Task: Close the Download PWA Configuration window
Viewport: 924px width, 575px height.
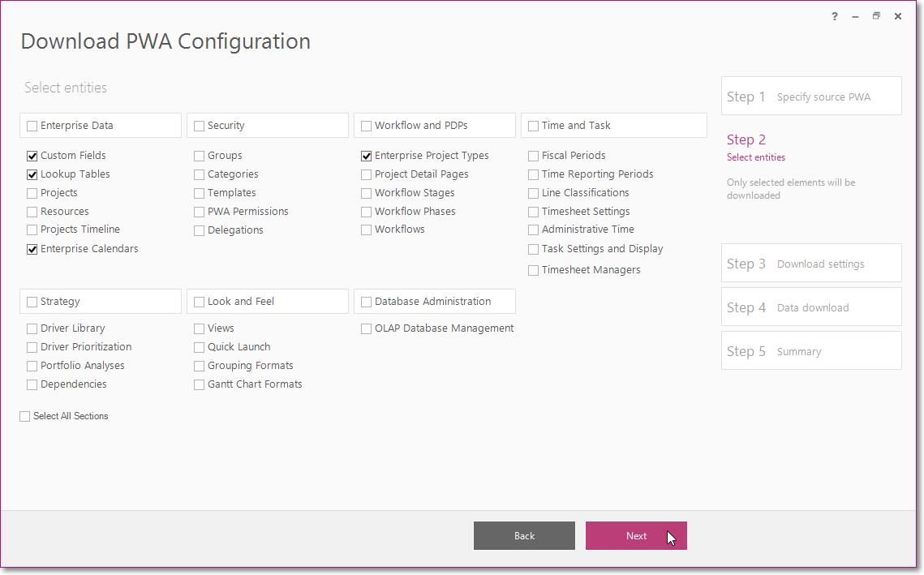Action: pyautogui.click(x=897, y=16)
